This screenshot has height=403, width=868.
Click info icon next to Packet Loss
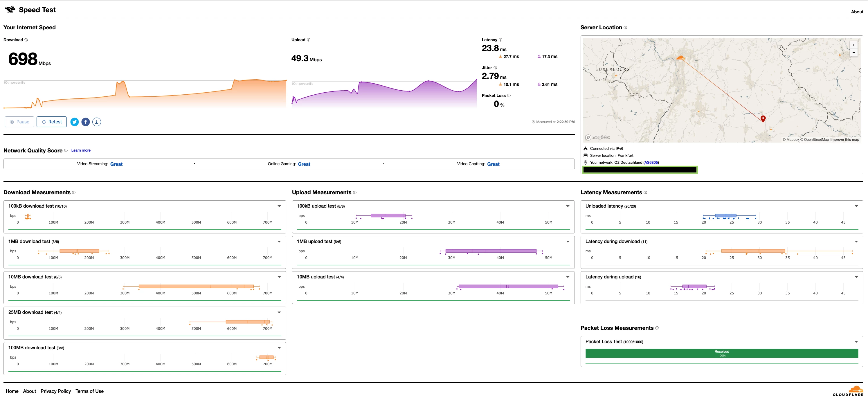(509, 96)
